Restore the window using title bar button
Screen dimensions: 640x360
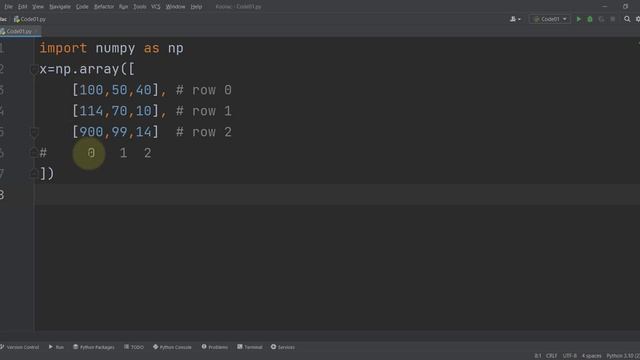pyautogui.click(x=625, y=7)
